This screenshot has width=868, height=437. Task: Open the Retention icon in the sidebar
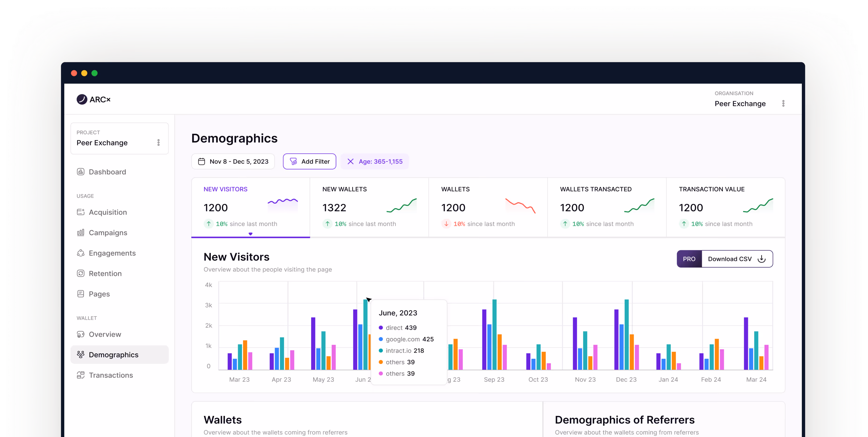tap(80, 273)
